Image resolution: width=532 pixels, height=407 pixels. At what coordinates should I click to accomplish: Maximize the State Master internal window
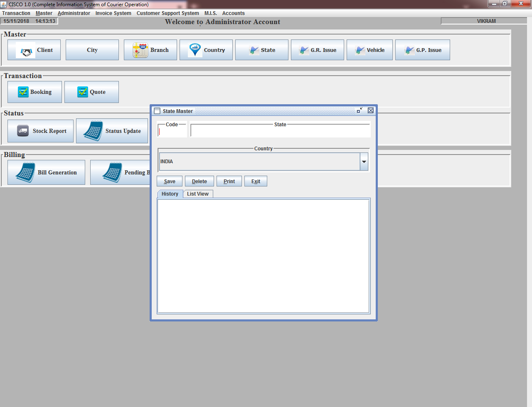pos(360,110)
